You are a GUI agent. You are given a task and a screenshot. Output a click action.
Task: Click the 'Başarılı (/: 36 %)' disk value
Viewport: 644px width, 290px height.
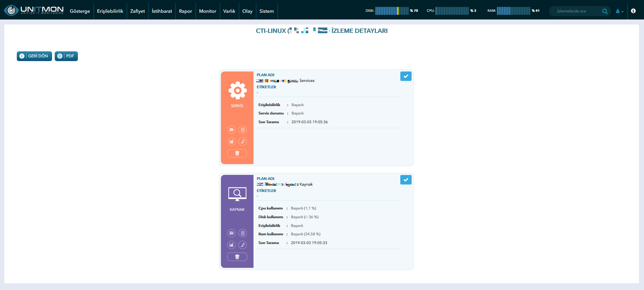click(x=305, y=217)
